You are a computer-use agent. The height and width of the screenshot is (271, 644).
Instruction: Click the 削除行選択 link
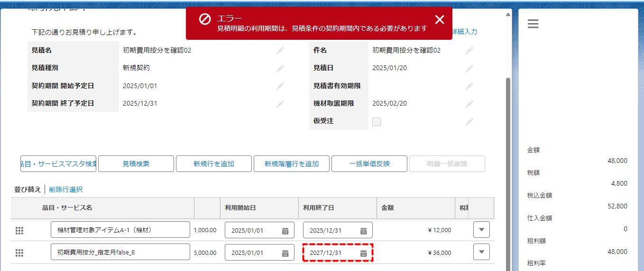65,190
